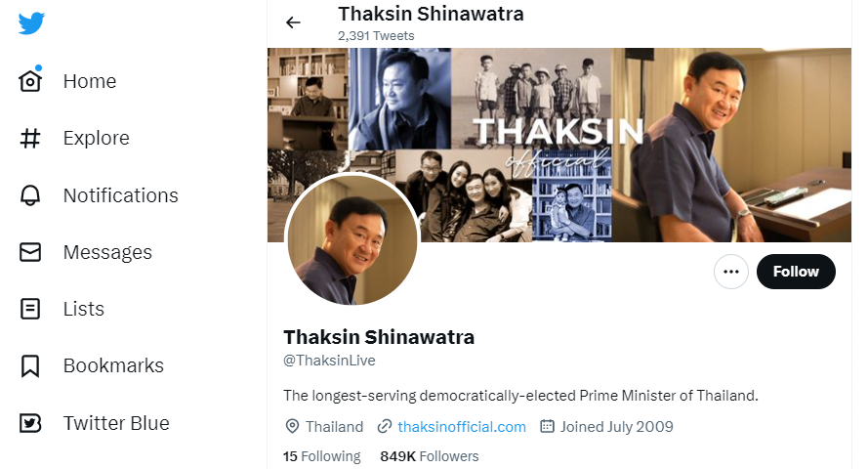View the 15 Following list
Viewport: 868px width, 469px height.
[x=321, y=456]
